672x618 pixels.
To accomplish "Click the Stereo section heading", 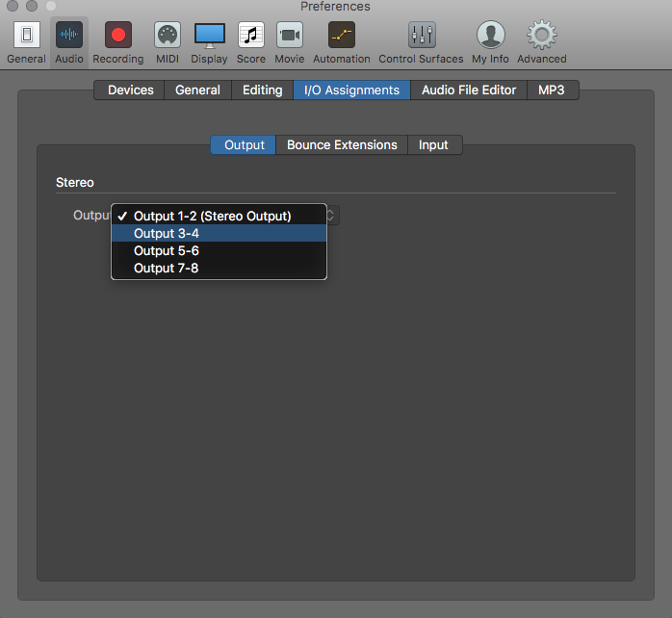I will [x=75, y=183].
